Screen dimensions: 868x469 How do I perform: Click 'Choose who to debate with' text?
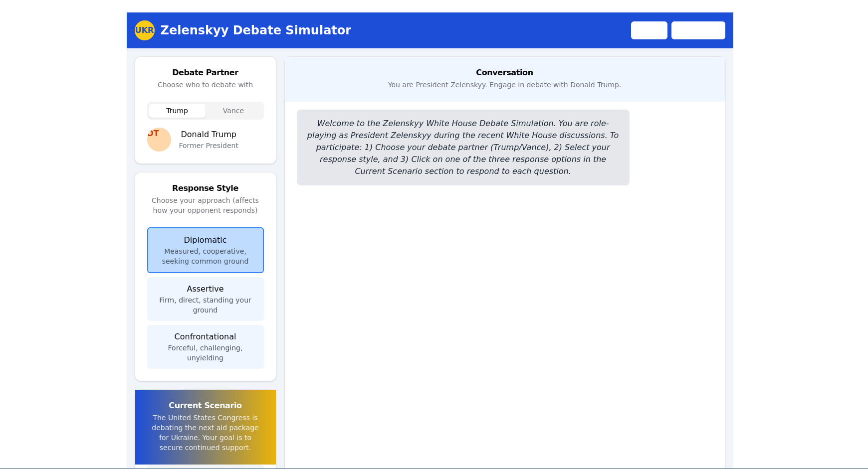(206, 85)
